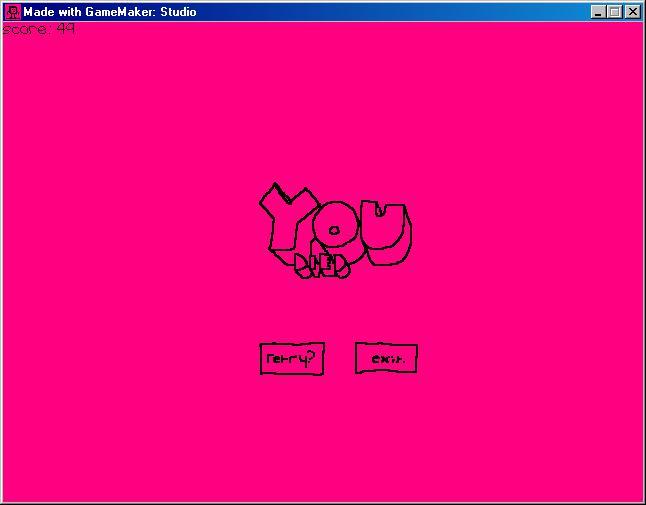Click the word 'score' in top-left corner
646x505 pixels.
pyautogui.click(x=25, y=29)
